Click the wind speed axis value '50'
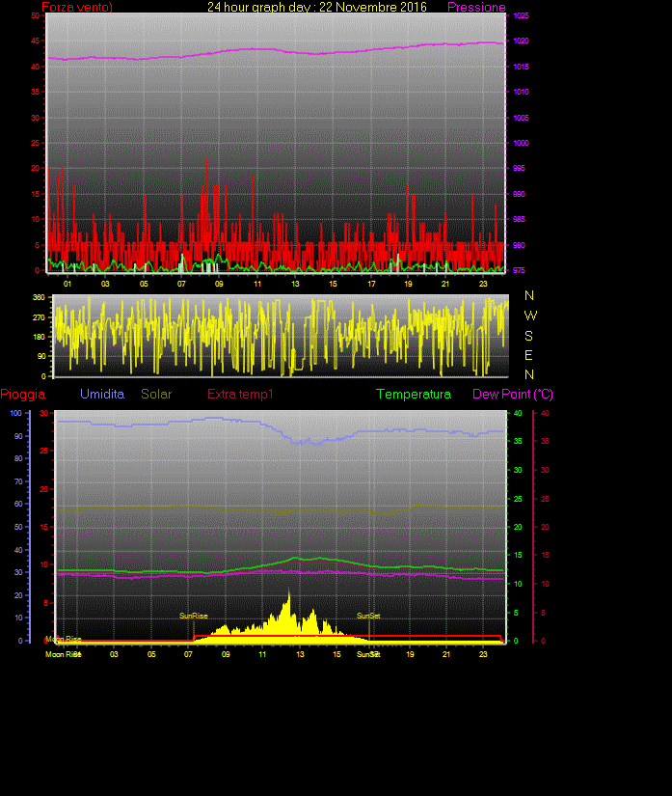 (35, 15)
